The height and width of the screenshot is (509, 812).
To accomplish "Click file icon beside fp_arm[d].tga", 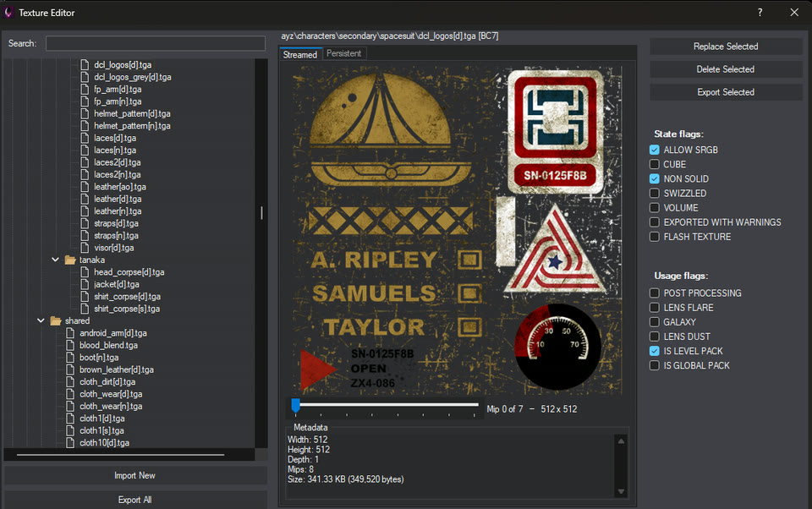I will tap(85, 89).
